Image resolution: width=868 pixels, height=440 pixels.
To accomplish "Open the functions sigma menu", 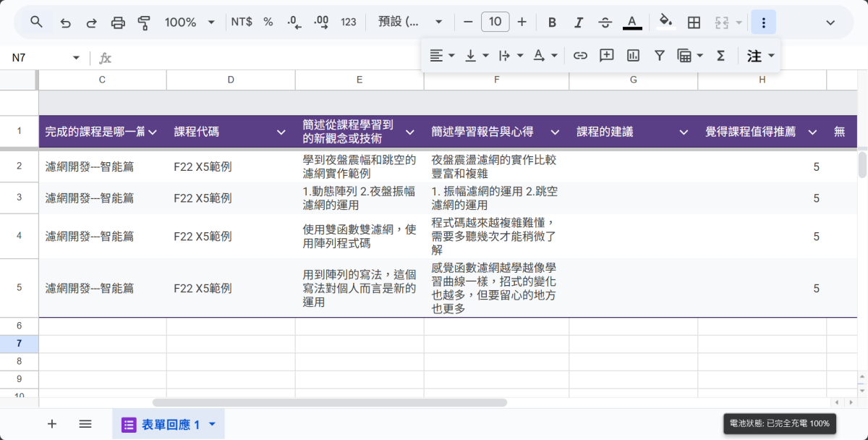I will pos(720,55).
